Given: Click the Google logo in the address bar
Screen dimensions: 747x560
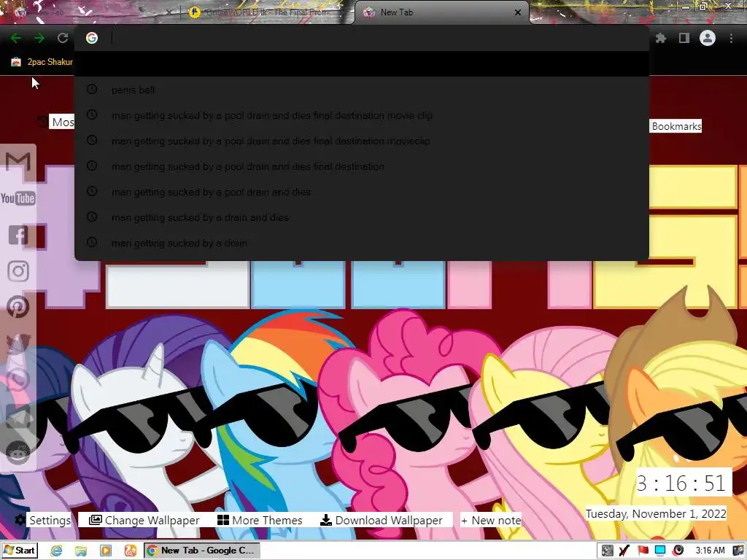Looking at the screenshot, I should (92, 38).
